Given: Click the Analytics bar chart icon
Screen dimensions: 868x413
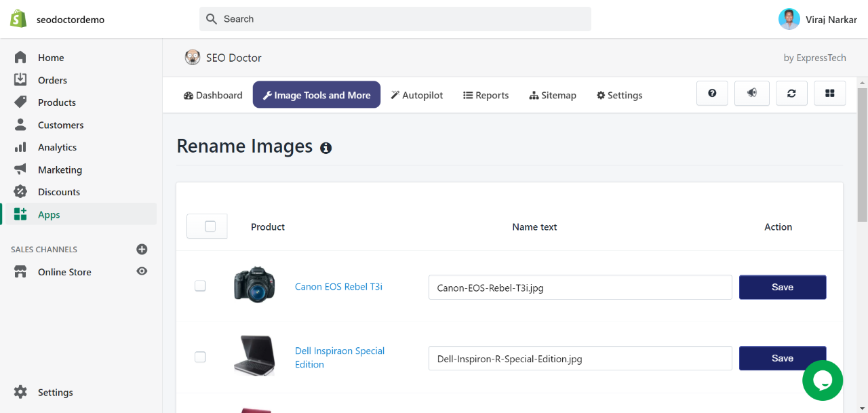Looking at the screenshot, I should (x=20, y=147).
